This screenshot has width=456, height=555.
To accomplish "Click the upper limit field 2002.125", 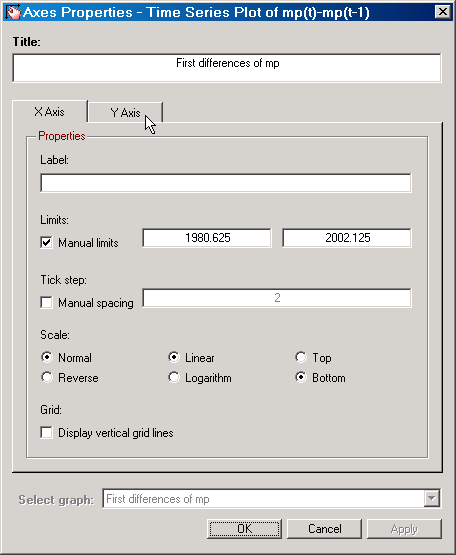I will 347,238.
